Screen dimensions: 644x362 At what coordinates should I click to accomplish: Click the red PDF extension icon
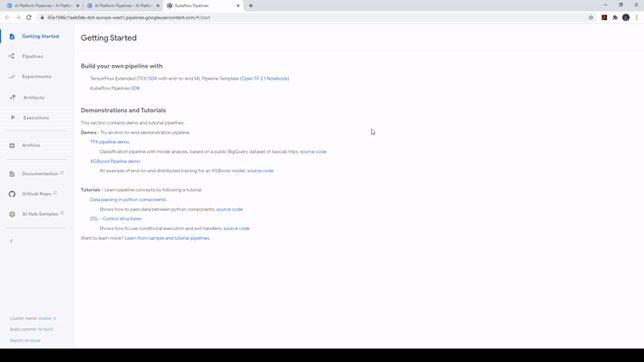tap(605, 18)
